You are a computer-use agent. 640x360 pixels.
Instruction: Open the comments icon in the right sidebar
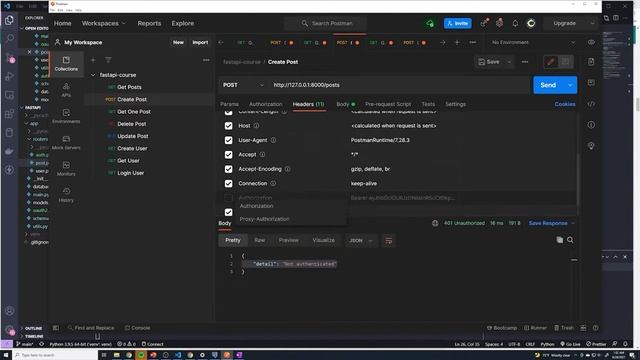tap(591, 83)
